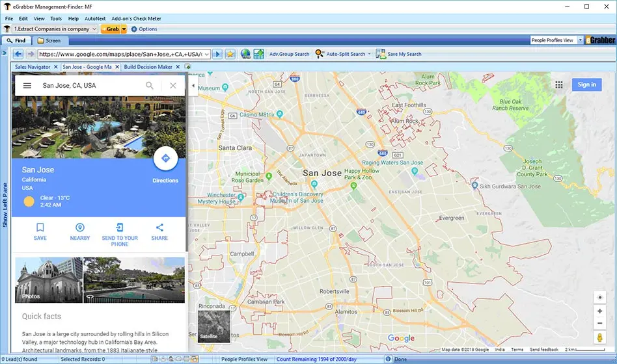Click the Send feedback link on the map

pyautogui.click(x=544, y=350)
